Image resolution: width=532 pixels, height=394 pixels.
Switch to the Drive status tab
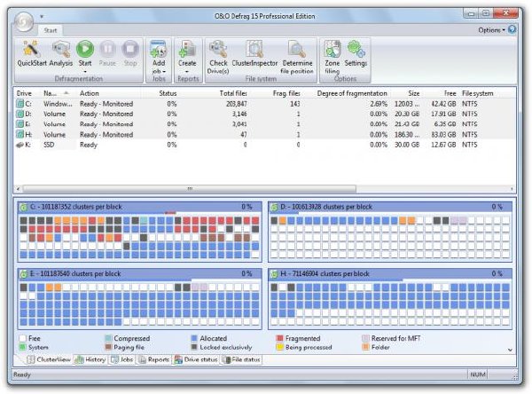tap(196, 359)
